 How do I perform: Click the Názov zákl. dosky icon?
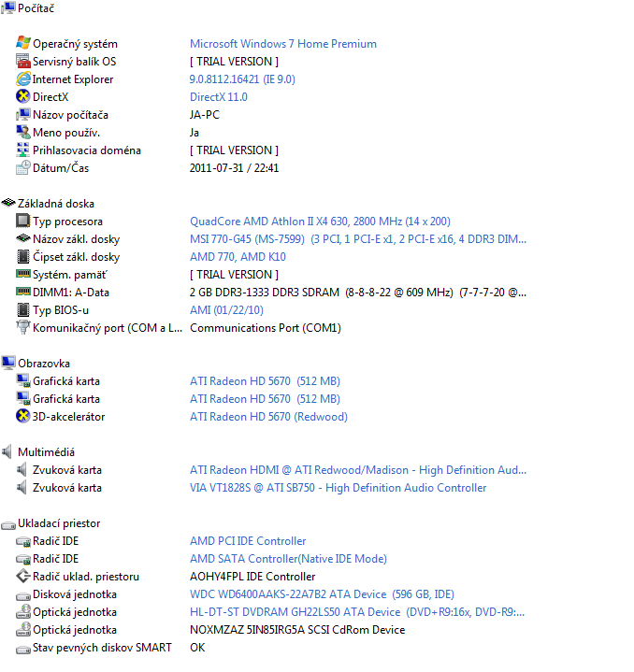click(x=23, y=238)
